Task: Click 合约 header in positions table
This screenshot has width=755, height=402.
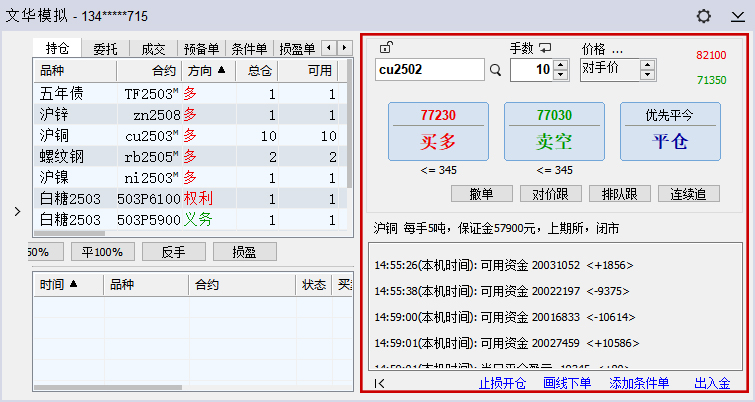Action: [x=149, y=71]
